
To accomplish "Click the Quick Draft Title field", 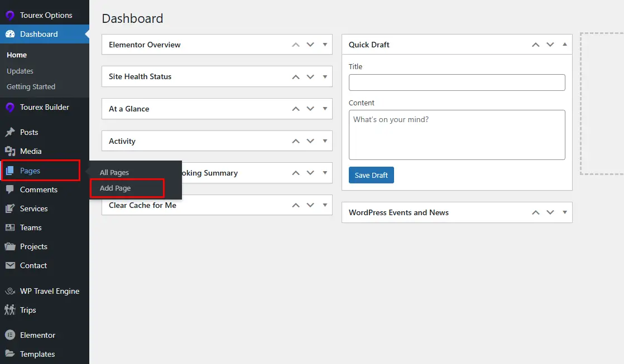I will coord(457,82).
